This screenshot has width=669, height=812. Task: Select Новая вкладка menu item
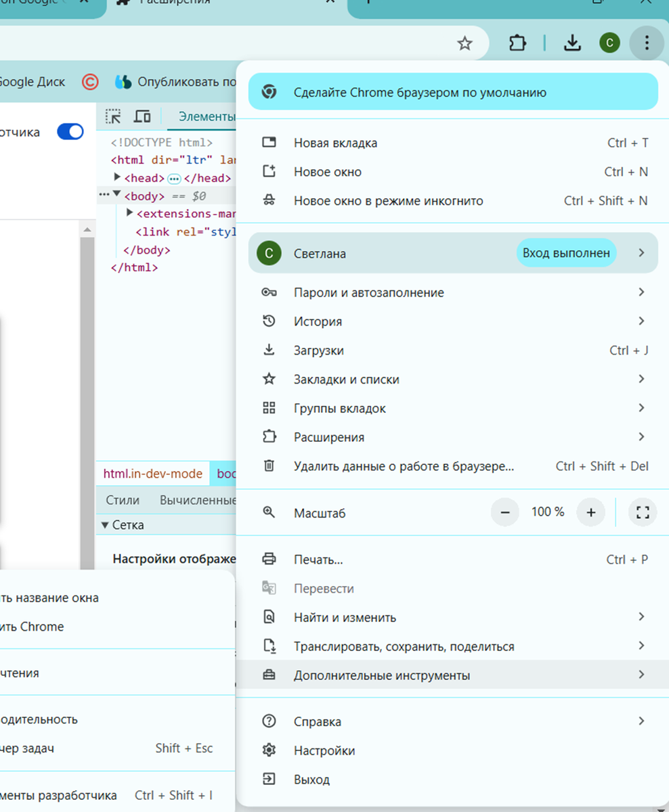(452, 143)
